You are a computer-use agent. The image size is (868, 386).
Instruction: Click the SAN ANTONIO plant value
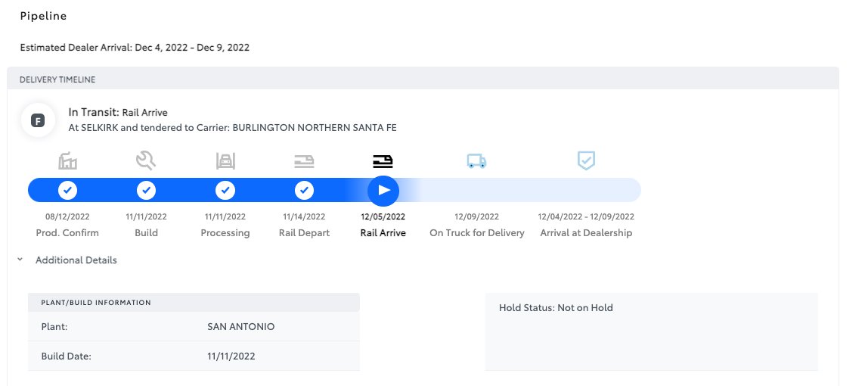(240, 327)
